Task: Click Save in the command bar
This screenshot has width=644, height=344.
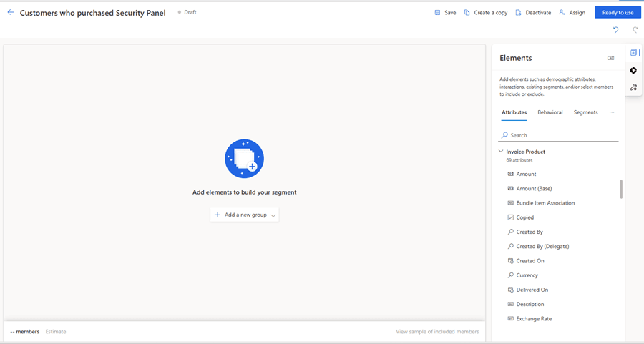Action: [444, 12]
